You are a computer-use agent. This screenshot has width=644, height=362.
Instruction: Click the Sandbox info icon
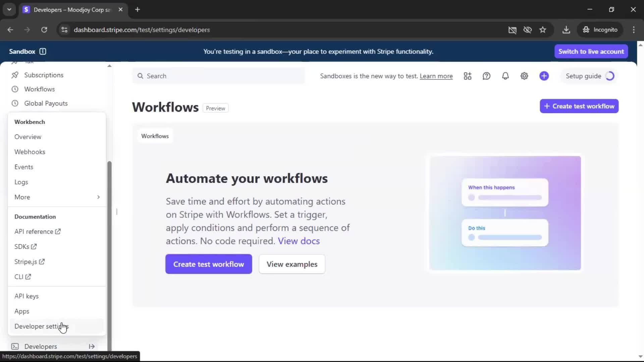coord(43,51)
